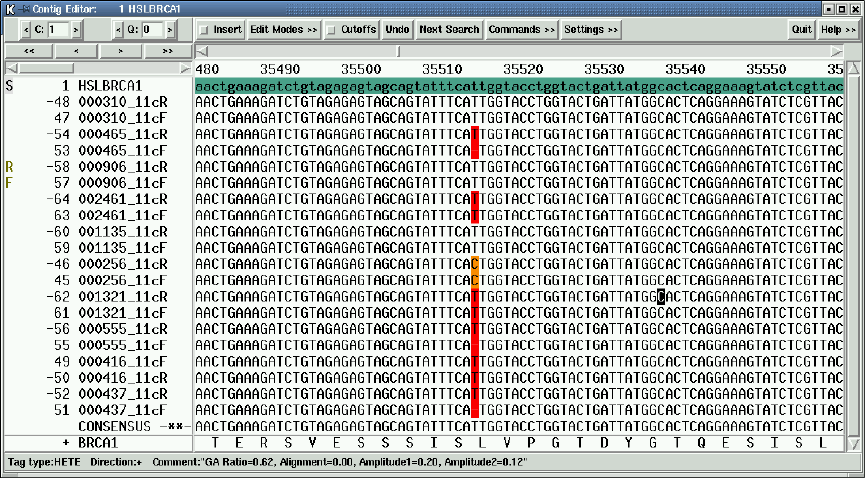Click the left arrow of sequence scrollbar
Screen dimensions: 865x478
pos(202,51)
